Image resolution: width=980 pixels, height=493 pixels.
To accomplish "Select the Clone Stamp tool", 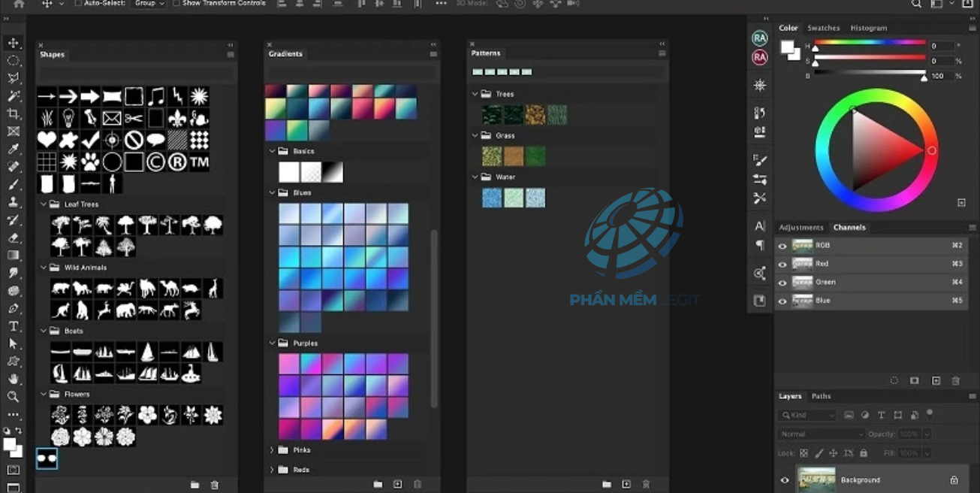I will pos(14,202).
